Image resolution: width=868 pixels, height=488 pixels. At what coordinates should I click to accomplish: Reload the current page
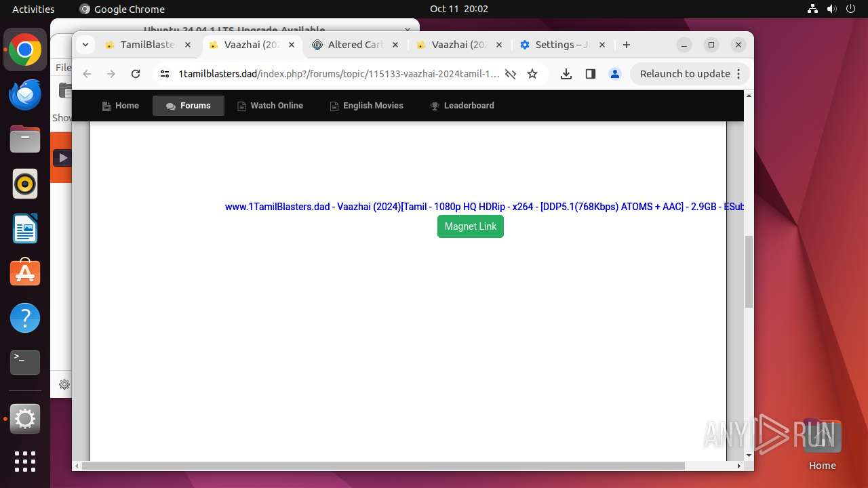point(136,74)
